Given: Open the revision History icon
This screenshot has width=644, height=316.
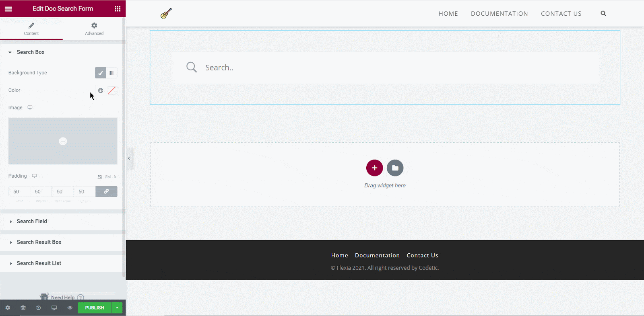Looking at the screenshot, I should (x=39, y=308).
